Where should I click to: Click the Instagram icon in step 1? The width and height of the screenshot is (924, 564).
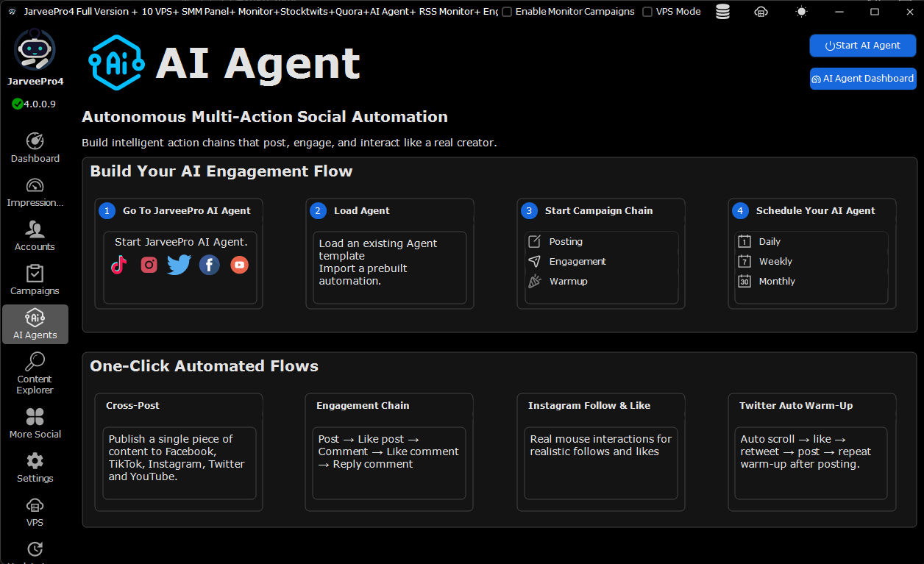pos(149,265)
